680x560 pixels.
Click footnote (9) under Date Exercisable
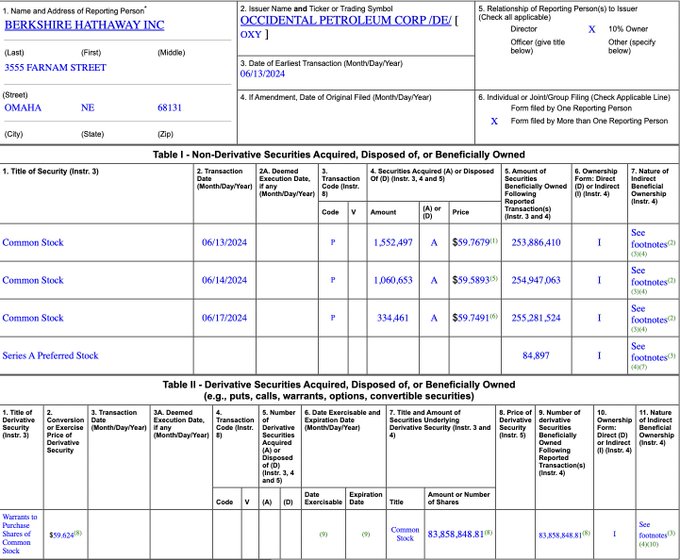324,534
